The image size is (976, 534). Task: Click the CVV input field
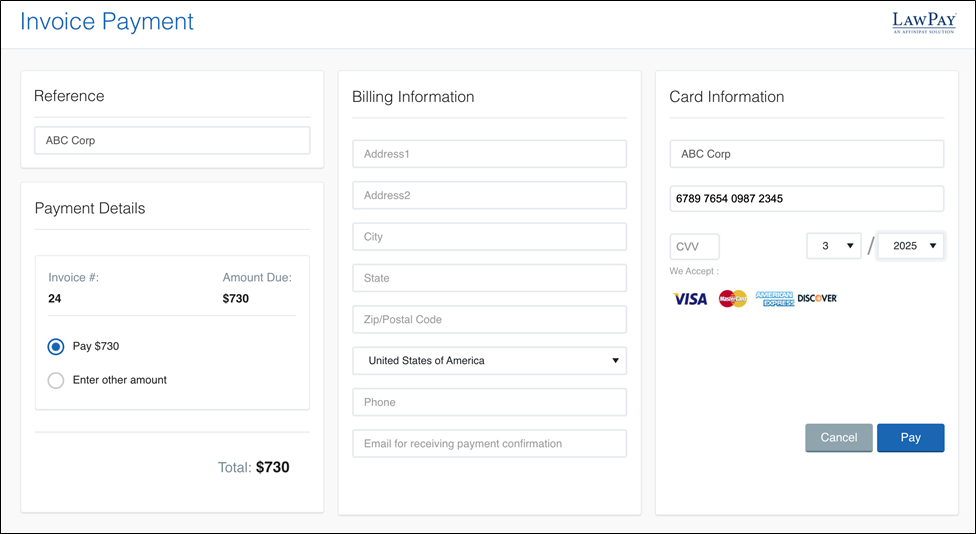click(694, 247)
